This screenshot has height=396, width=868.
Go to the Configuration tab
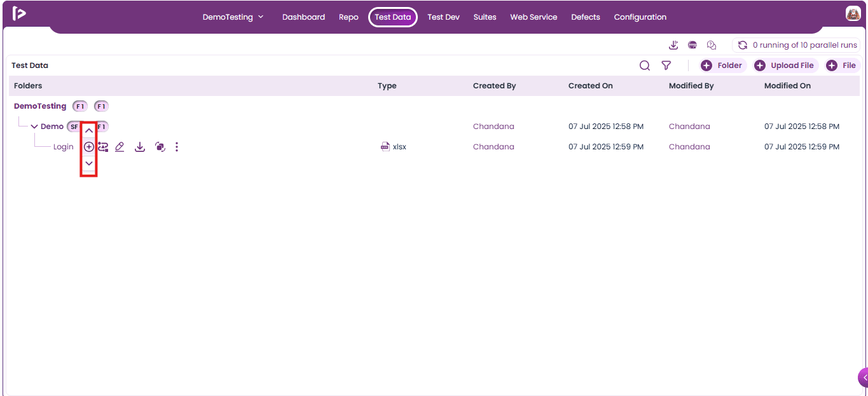coord(640,17)
